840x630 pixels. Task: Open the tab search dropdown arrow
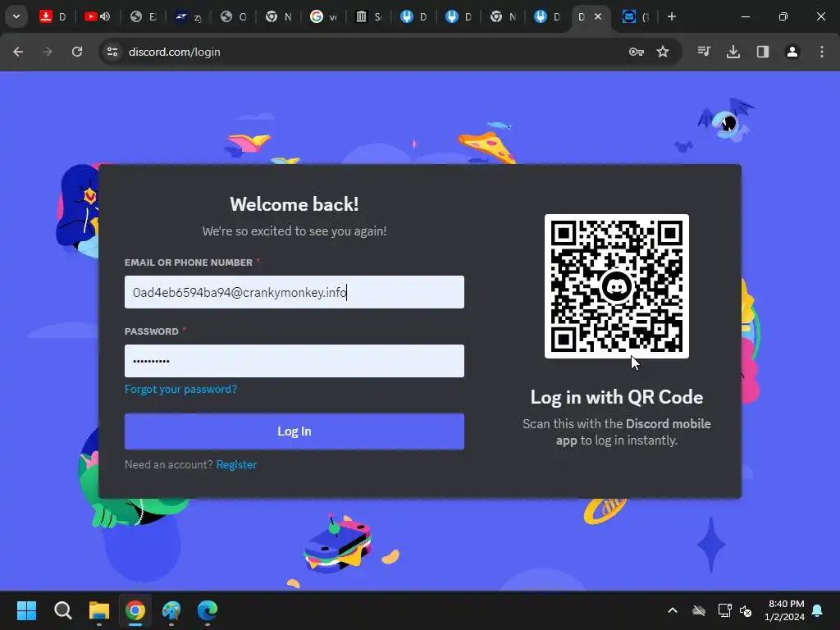click(16, 16)
